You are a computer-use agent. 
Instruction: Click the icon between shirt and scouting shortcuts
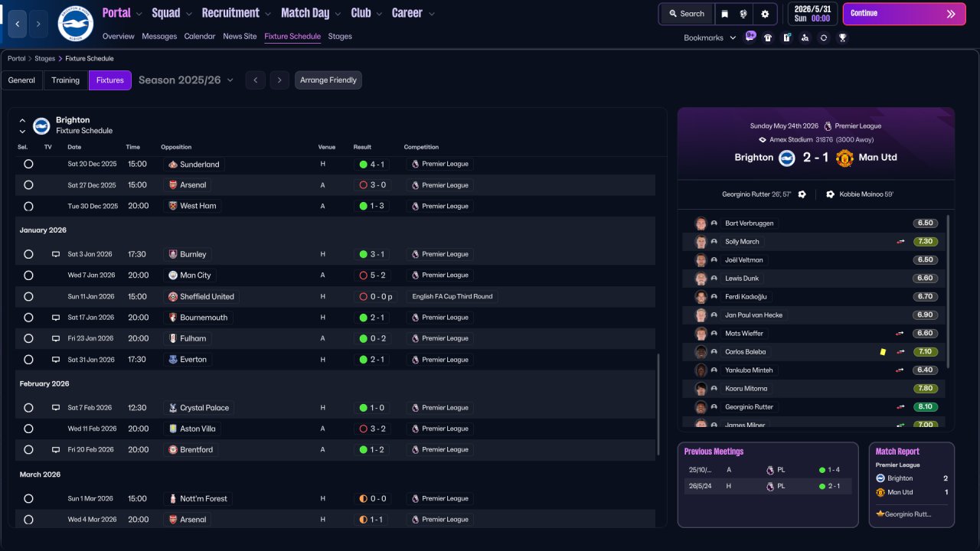(787, 37)
